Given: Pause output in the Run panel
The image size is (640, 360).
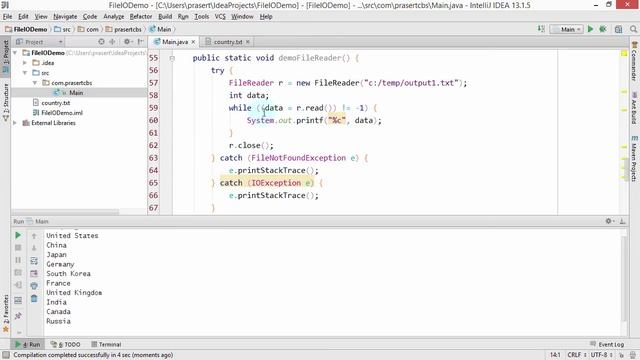Looking at the screenshot, I should tap(18, 260).
